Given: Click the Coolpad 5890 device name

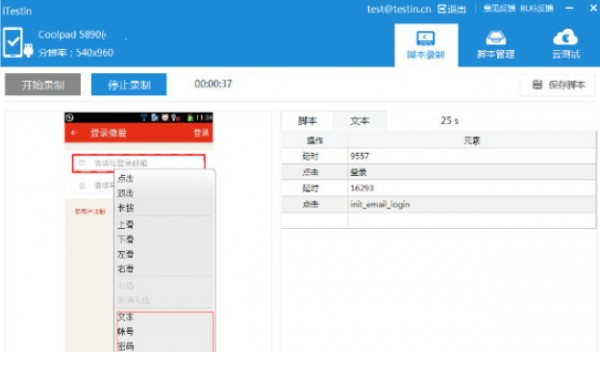Looking at the screenshot, I should pos(72,35).
